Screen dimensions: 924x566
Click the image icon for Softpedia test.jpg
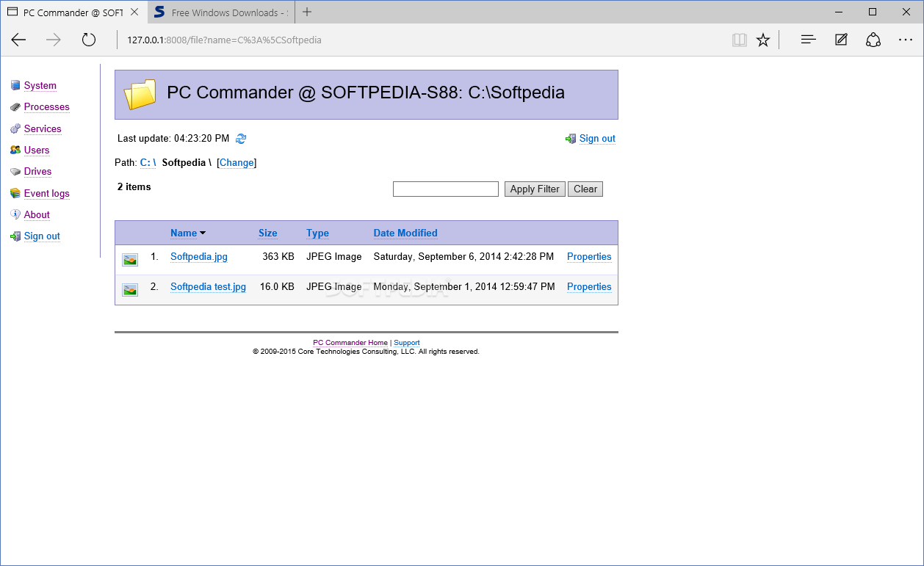(130, 289)
